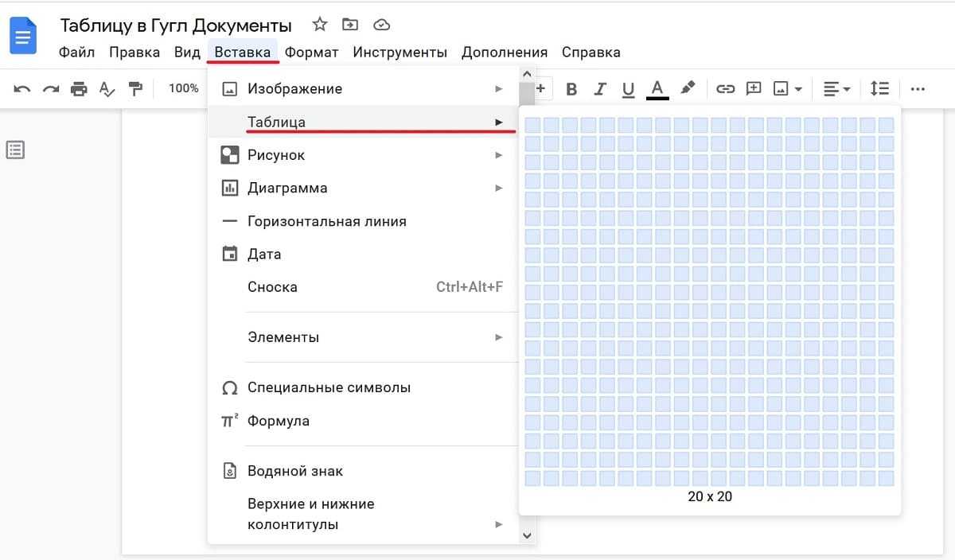Image resolution: width=955 pixels, height=560 pixels.
Task: Open the 100% zoom dropdown
Action: pyautogui.click(x=184, y=88)
